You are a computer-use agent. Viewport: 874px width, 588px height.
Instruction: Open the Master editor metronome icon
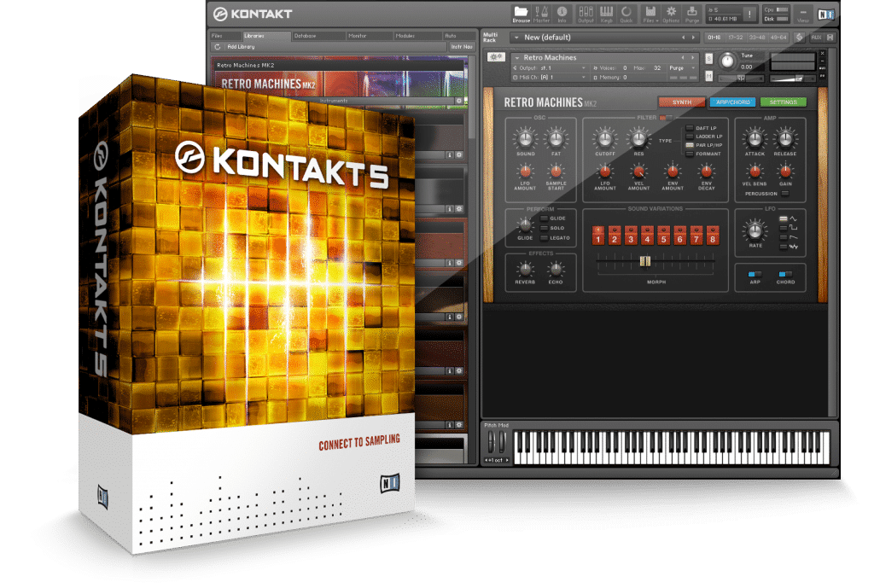coord(541,14)
